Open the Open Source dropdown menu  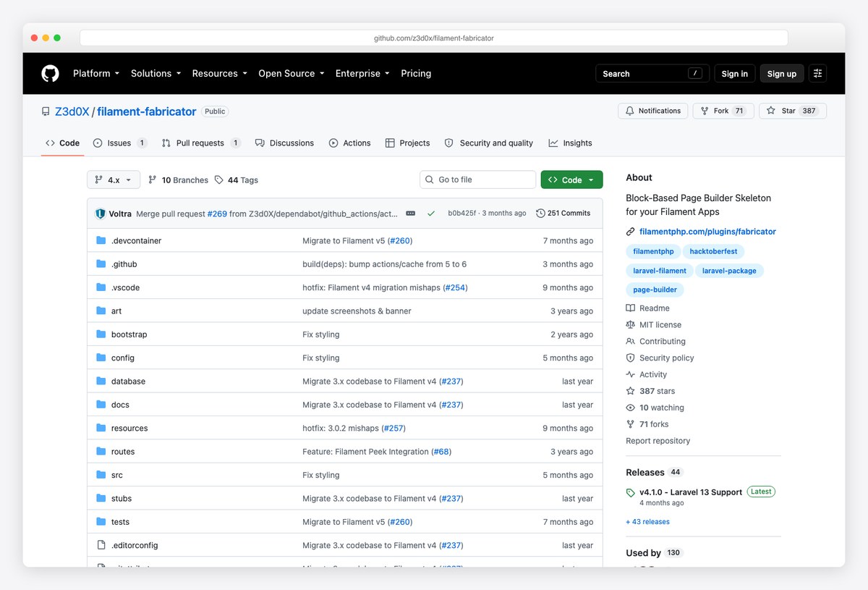click(x=292, y=73)
